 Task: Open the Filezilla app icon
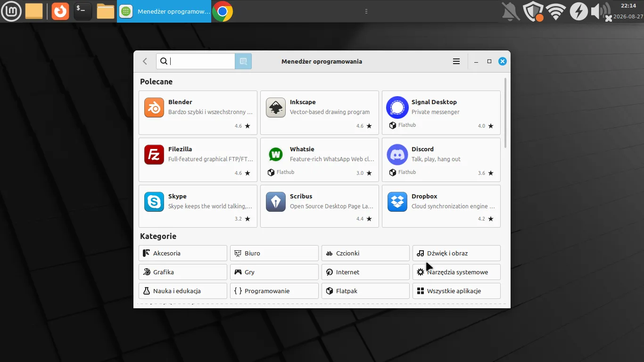154,155
